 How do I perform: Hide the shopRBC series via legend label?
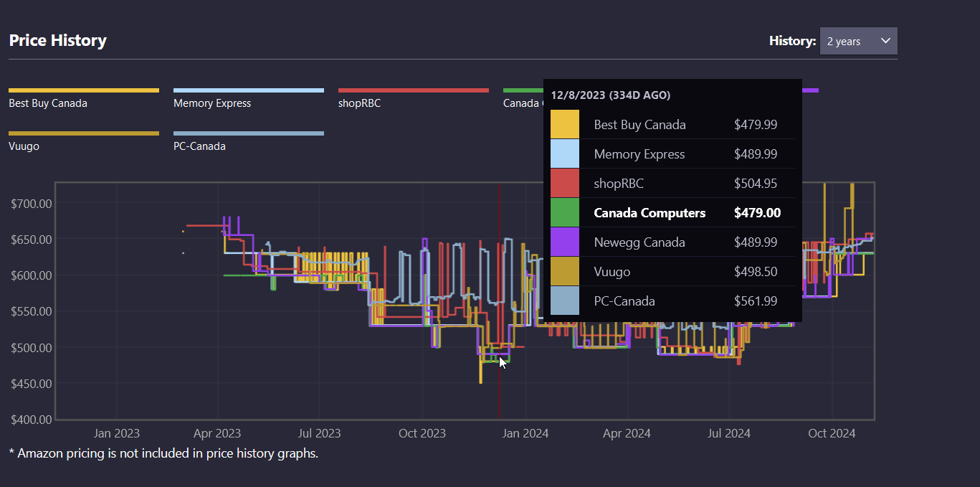(x=359, y=103)
